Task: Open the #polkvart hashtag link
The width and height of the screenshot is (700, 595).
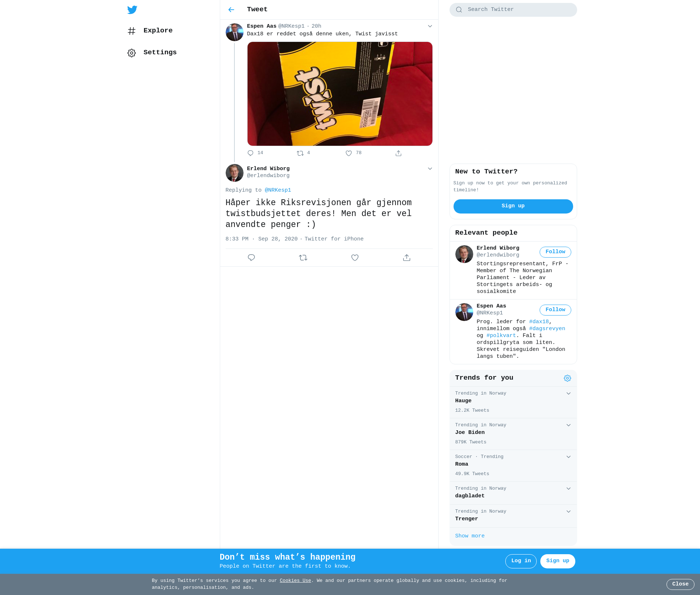Action: 501,336
